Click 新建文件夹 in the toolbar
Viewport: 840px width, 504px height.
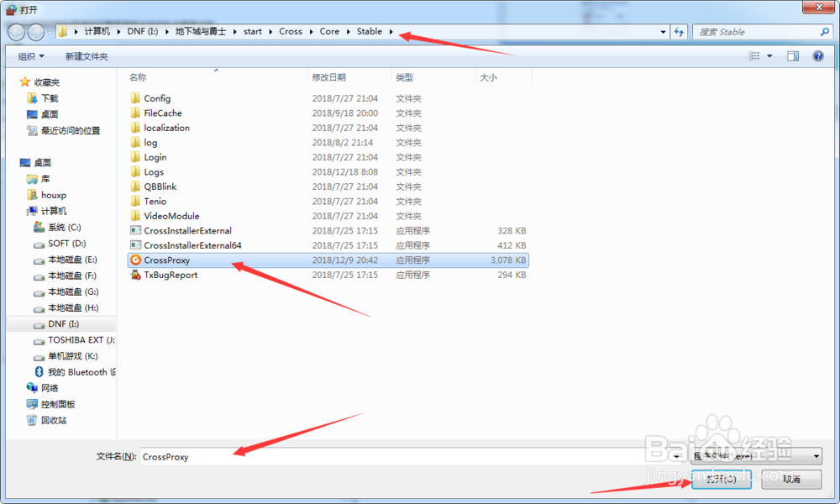pos(87,56)
